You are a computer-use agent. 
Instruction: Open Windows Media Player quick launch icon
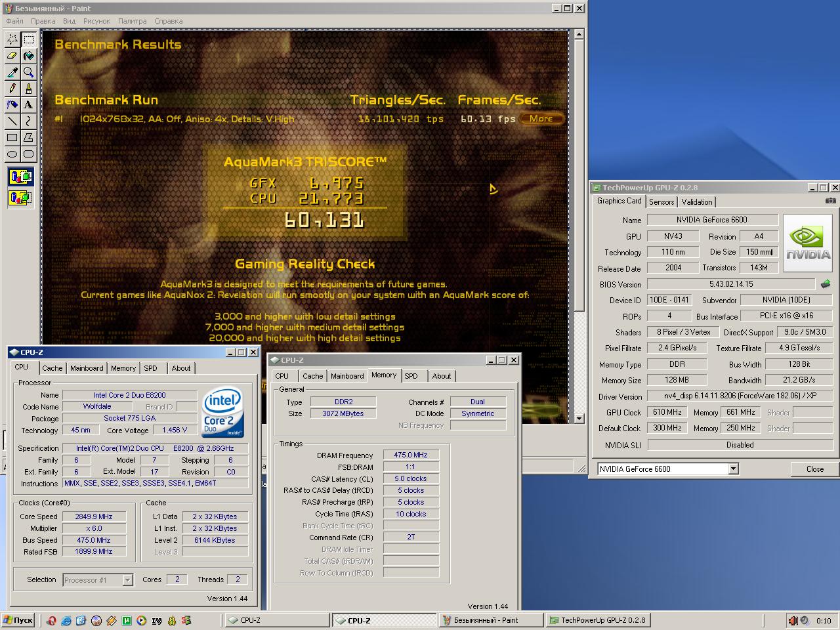[142, 620]
